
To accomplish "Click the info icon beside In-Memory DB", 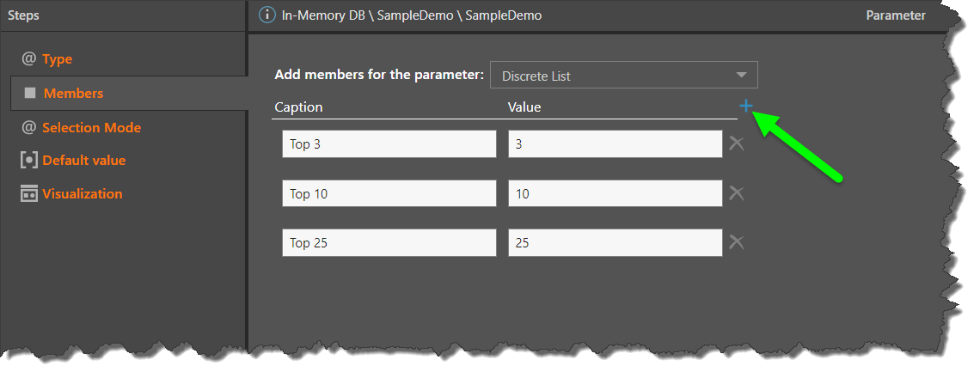I will [x=267, y=15].
